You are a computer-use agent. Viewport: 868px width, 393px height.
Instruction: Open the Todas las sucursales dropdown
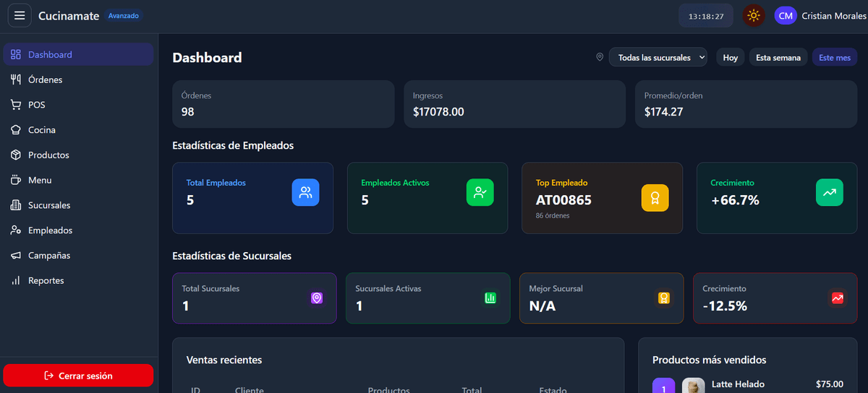pyautogui.click(x=658, y=58)
